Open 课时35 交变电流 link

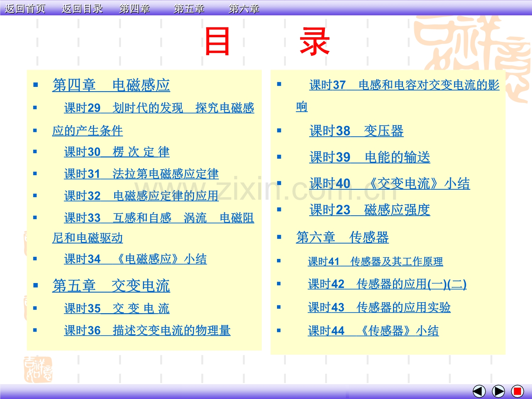click(x=117, y=309)
